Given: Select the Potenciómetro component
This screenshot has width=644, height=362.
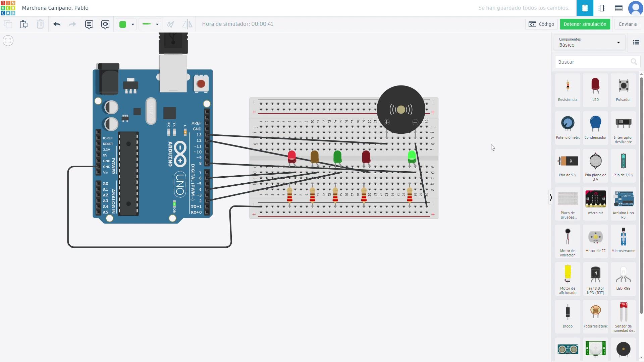Looking at the screenshot, I should point(568,127).
